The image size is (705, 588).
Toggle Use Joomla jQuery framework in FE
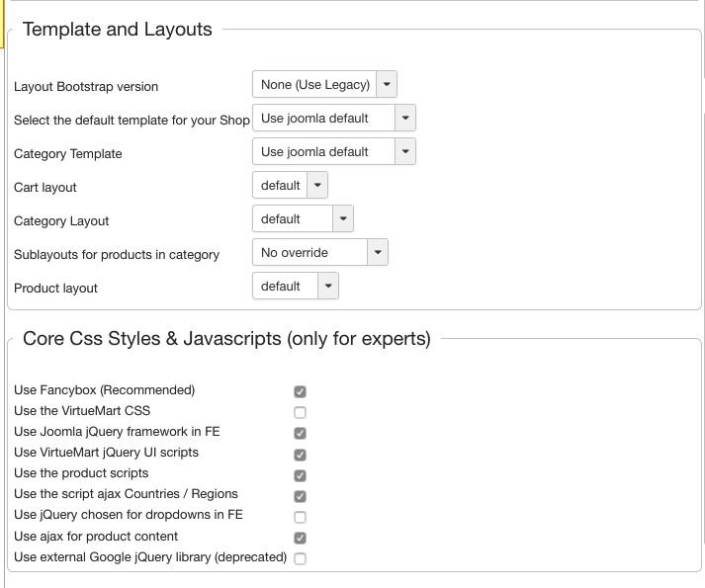pos(301,433)
